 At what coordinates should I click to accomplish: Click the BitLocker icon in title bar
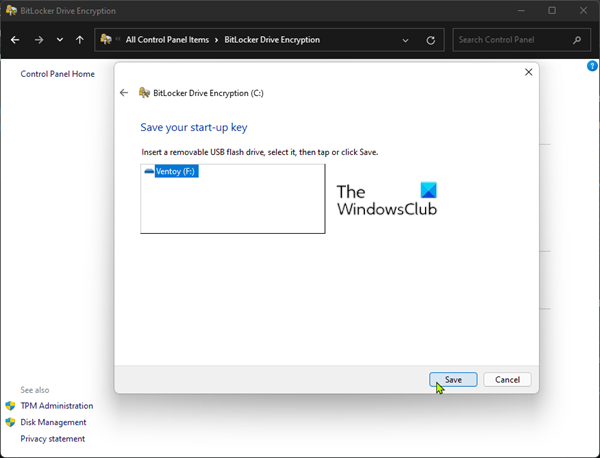[11, 10]
